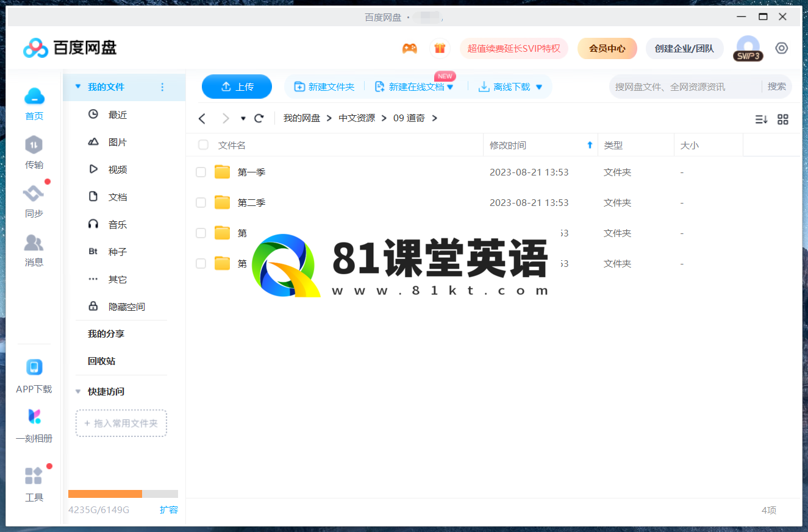Click the storage usage progress bar
This screenshot has width=808, height=532.
tap(123, 494)
